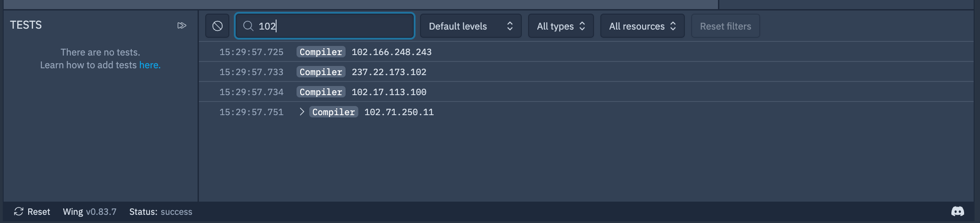Viewport: 980px width, 223px height.
Task: Open the All types dropdown
Action: pyautogui.click(x=560, y=26)
